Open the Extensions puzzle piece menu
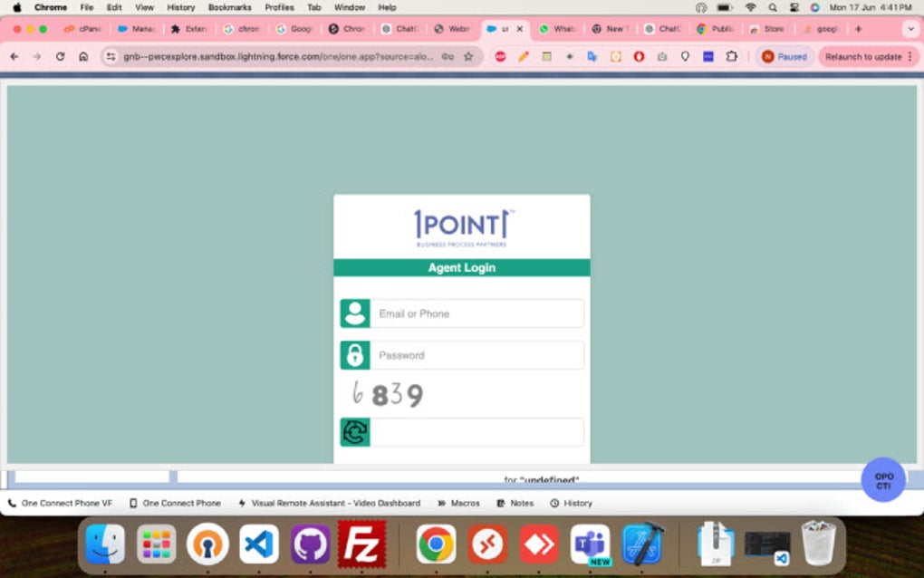 pos(731,56)
